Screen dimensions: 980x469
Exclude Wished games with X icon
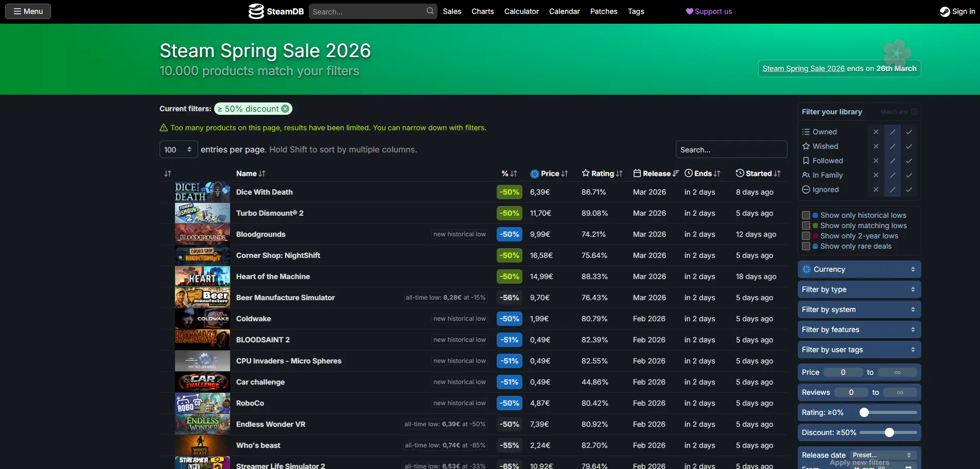[x=876, y=146]
